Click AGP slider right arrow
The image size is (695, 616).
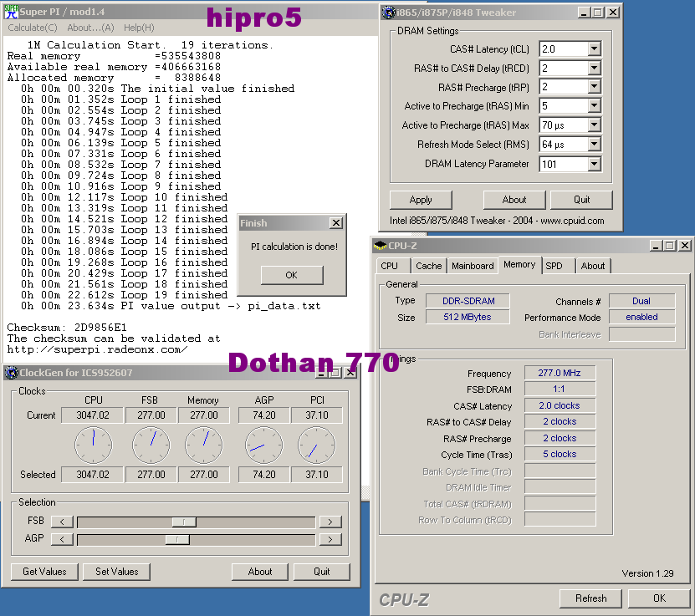[x=330, y=539]
